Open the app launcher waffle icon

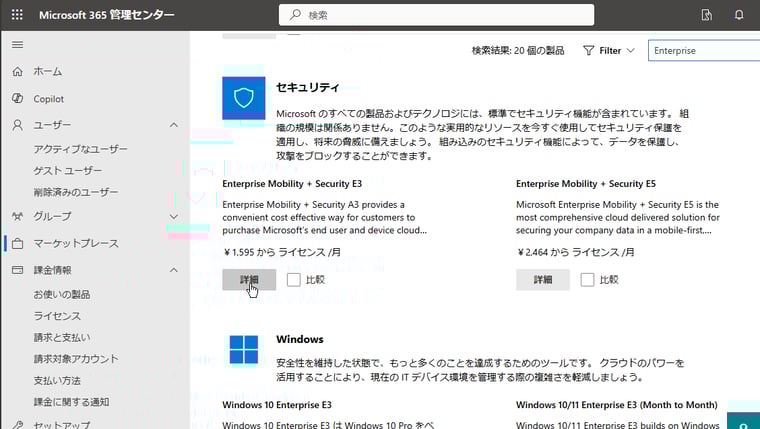coord(17,15)
